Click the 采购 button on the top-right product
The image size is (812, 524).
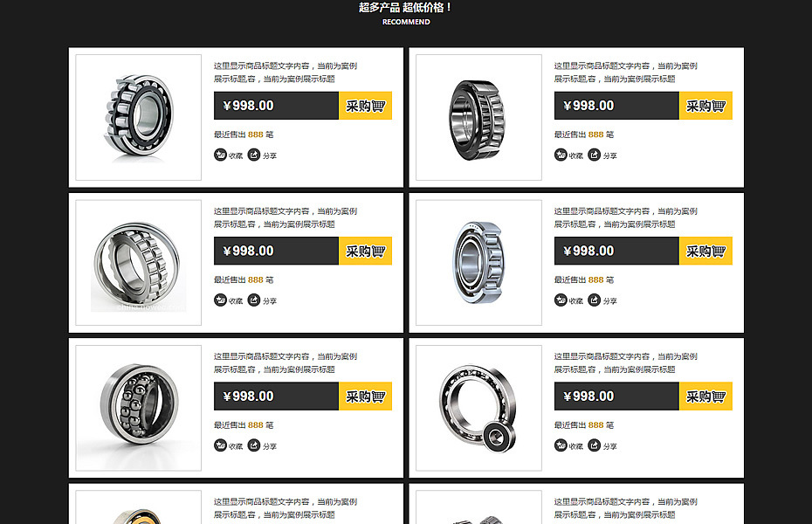pyautogui.click(x=705, y=106)
